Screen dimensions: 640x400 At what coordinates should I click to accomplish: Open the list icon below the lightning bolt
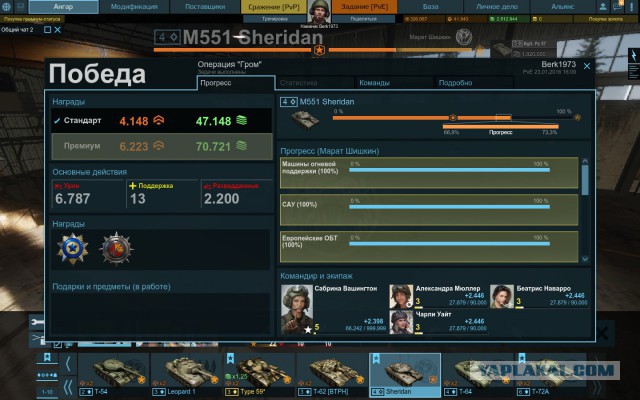click(x=634, y=72)
